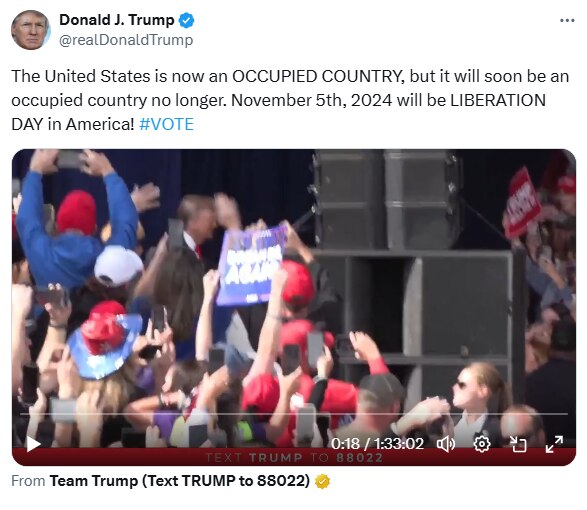This screenshot has width=587, height=510.
Task: Click the "From" source label under video
Action: pyautogui.click(x=28, y=481)
